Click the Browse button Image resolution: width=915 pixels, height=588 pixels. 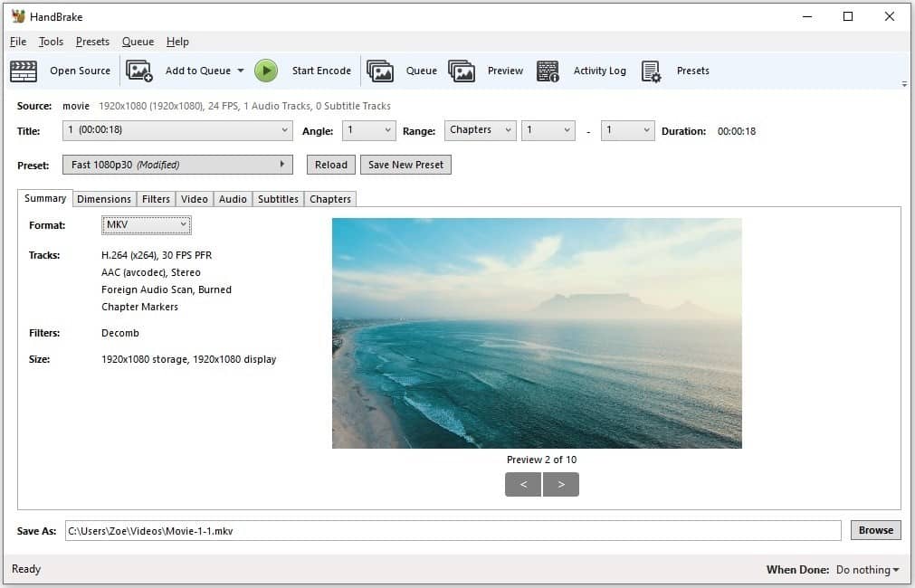click(876, 530)
